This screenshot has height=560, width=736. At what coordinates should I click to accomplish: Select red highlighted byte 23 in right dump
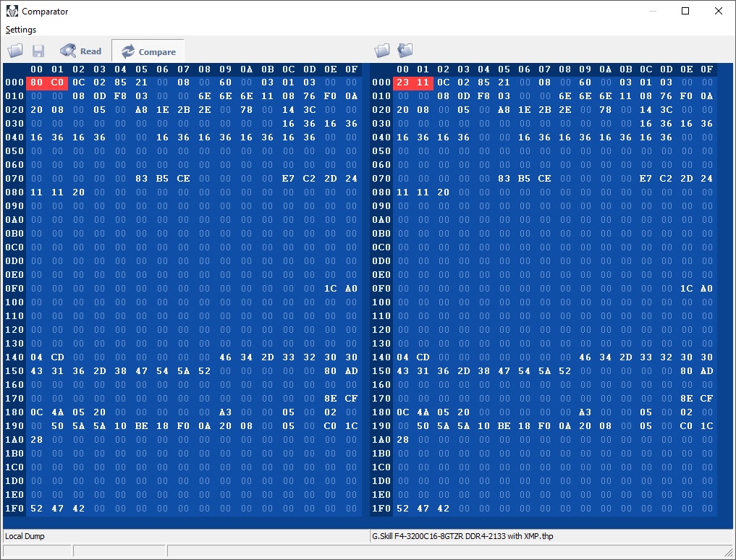click(403, 82)
